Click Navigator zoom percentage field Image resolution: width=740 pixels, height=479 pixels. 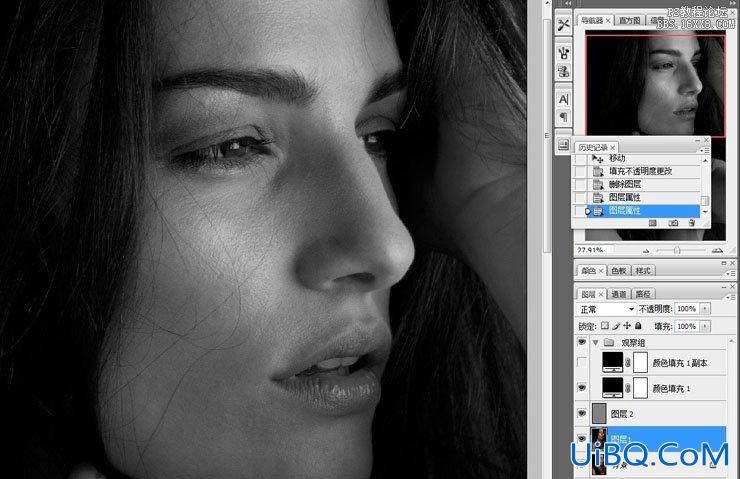pos(593,250)
